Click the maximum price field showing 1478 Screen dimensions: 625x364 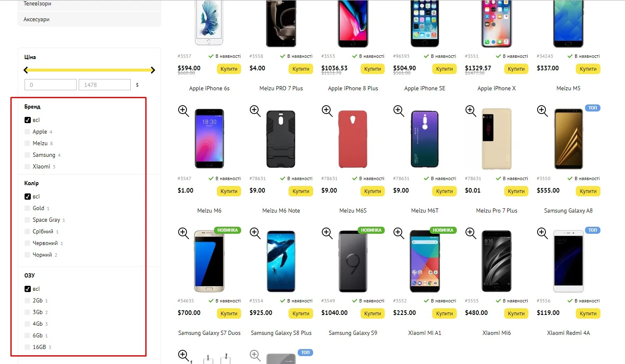(105, 85)
